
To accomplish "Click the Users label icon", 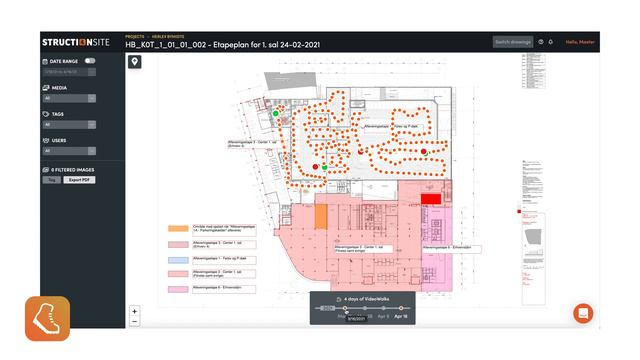I will pyautogui.click(x=46, y=140).
